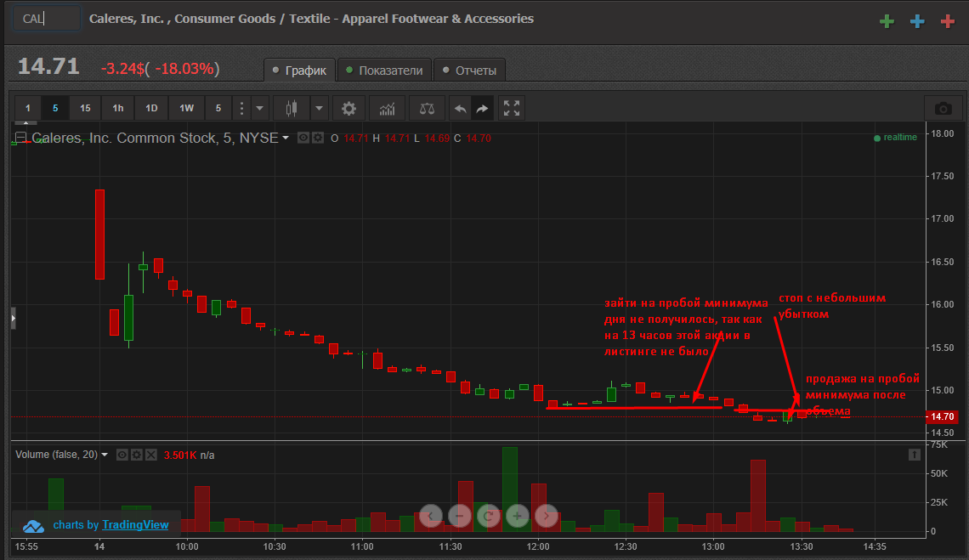Follow the TradingView link
The image size is (969, 560).
click(x=135, y=525)
